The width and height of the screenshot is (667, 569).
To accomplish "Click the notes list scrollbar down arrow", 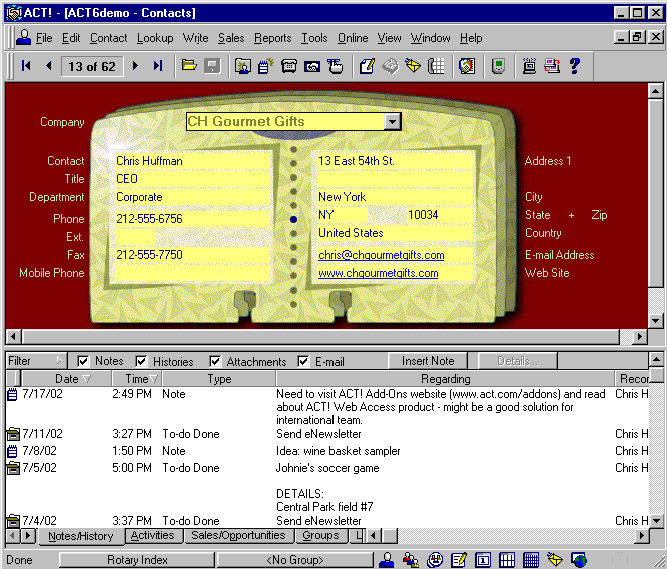I will [656, 521].
